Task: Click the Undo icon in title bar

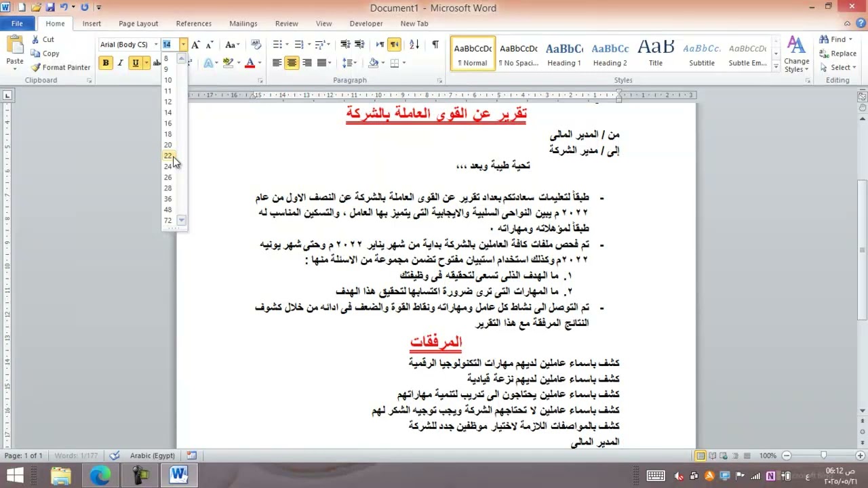Action: (64, 7)
